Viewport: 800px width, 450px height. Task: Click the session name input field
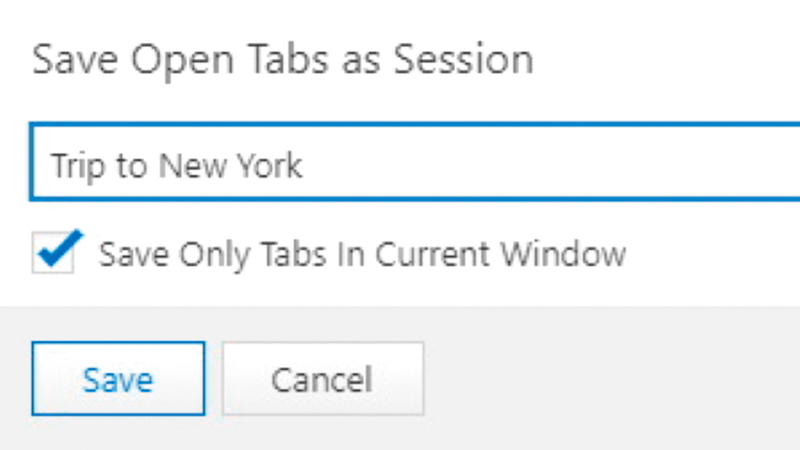400,164
